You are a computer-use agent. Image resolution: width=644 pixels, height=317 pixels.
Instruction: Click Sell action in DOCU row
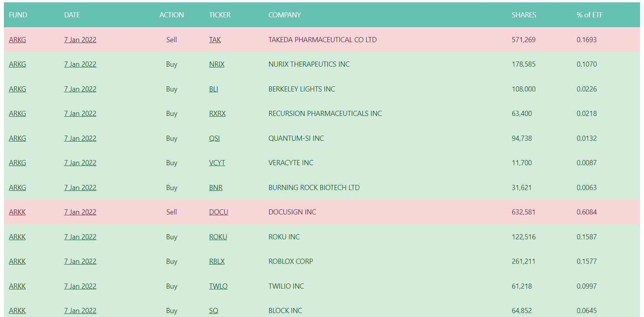click(x=172, y=212)
